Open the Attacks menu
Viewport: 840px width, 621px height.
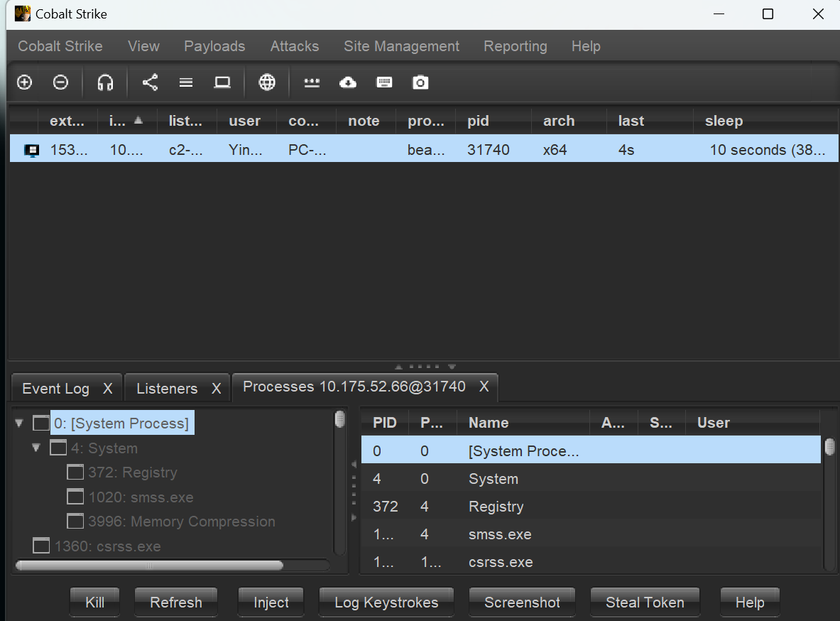[295, 46]
